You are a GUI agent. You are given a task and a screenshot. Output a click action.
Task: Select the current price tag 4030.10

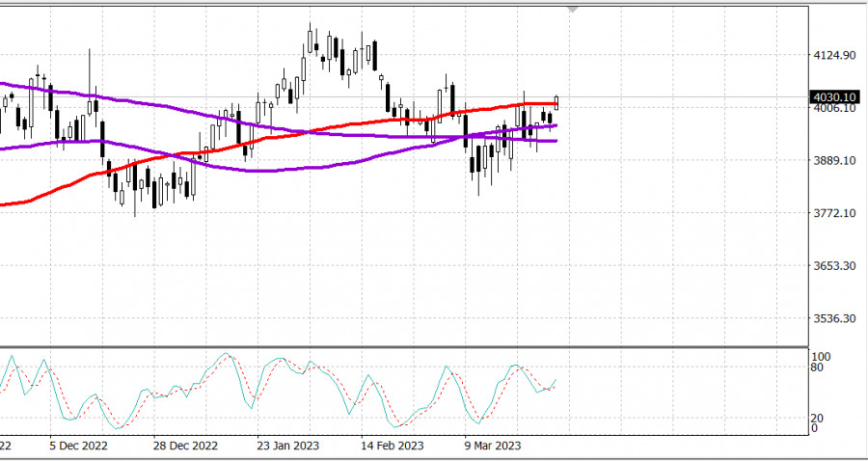tap(835, 97)
